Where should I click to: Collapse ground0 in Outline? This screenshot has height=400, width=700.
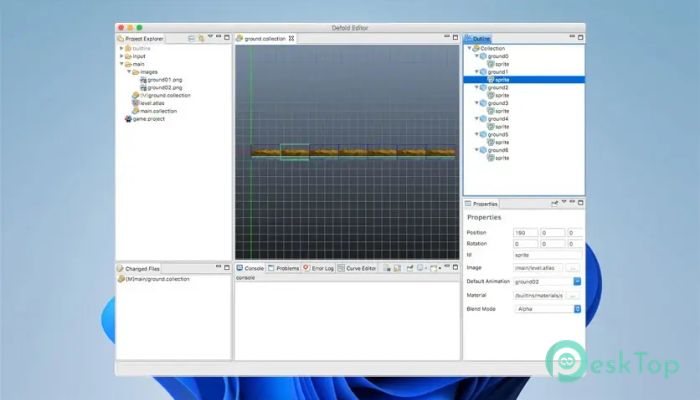[x=477, y=56]
